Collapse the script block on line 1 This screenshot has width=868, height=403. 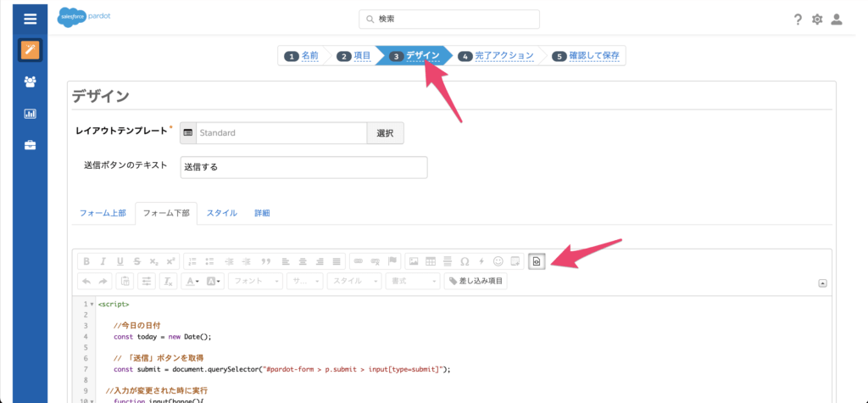click(92, 305)
